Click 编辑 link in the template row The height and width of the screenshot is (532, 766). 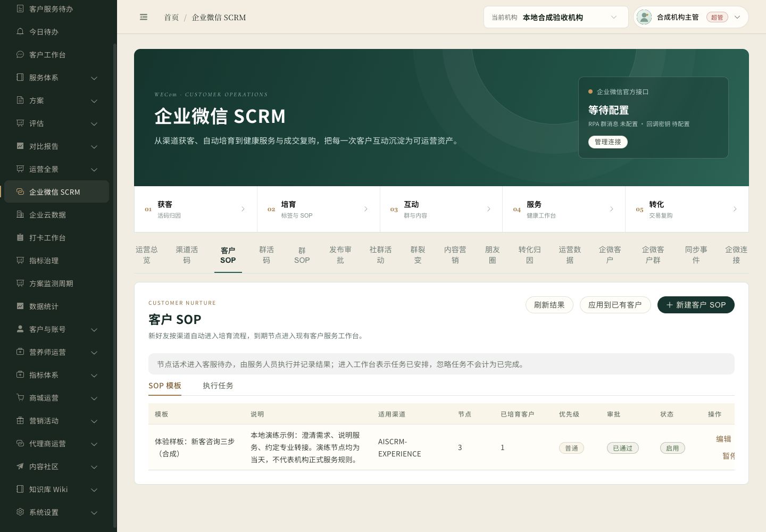(723, 439)
